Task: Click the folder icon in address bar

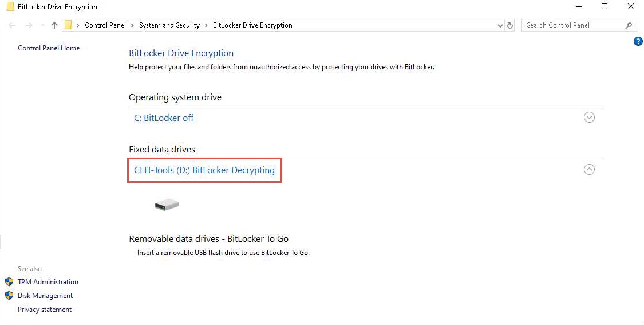Action: [68, 25]
